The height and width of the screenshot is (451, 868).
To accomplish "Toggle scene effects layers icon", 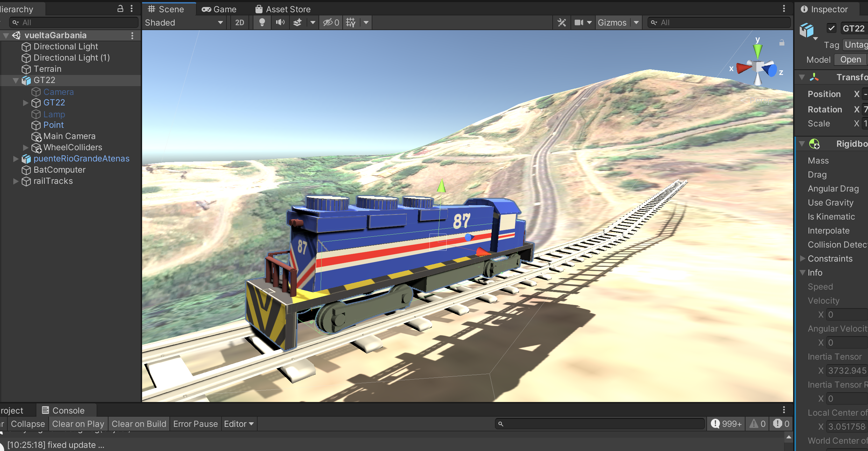I will pyautogui.click(x=297, y=22).
